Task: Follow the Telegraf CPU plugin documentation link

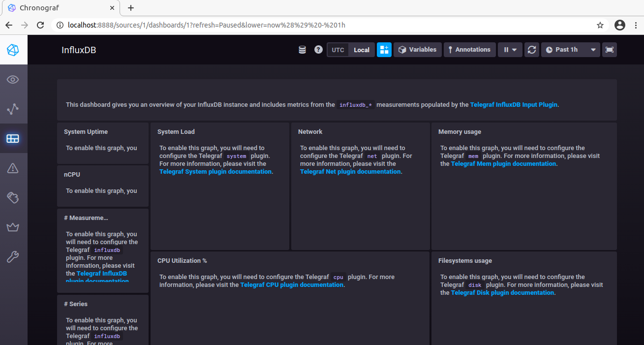Action: [x=292, y=285]
